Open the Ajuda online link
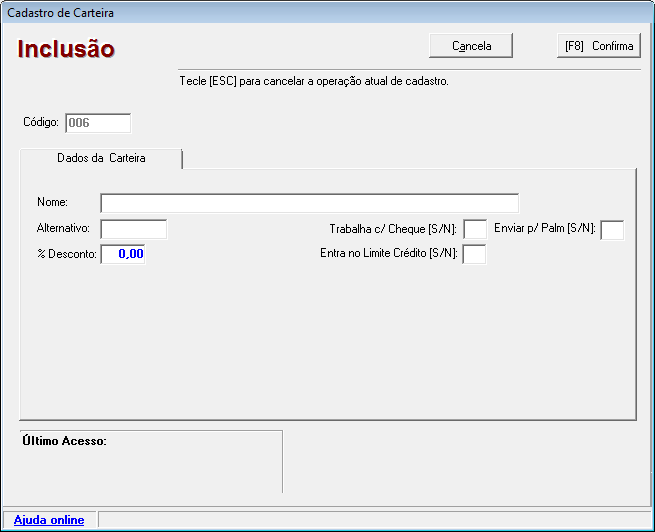This screenshot has width=655, height=532. pos(49,520)
